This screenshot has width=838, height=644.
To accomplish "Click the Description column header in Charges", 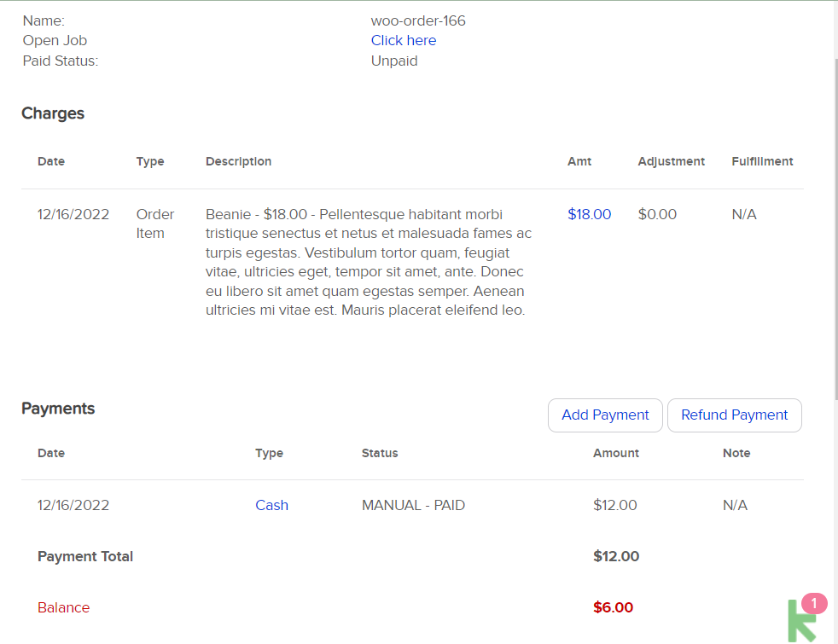I will click(x=238, y=161).
